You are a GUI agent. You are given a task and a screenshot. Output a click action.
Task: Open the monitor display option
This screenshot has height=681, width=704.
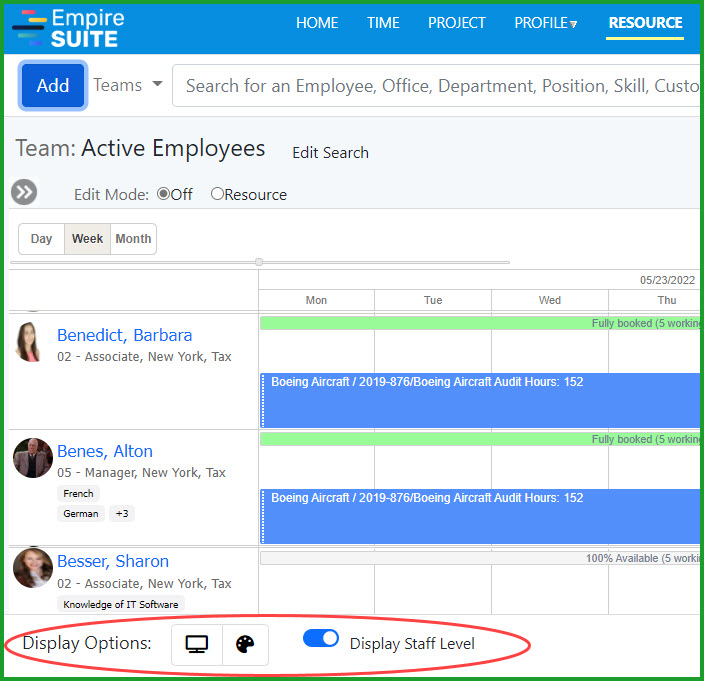[197, 644]
